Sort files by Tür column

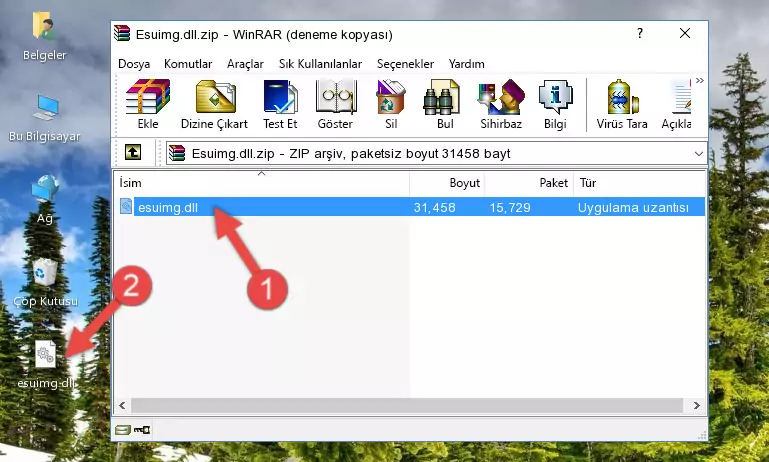point(640,183)
